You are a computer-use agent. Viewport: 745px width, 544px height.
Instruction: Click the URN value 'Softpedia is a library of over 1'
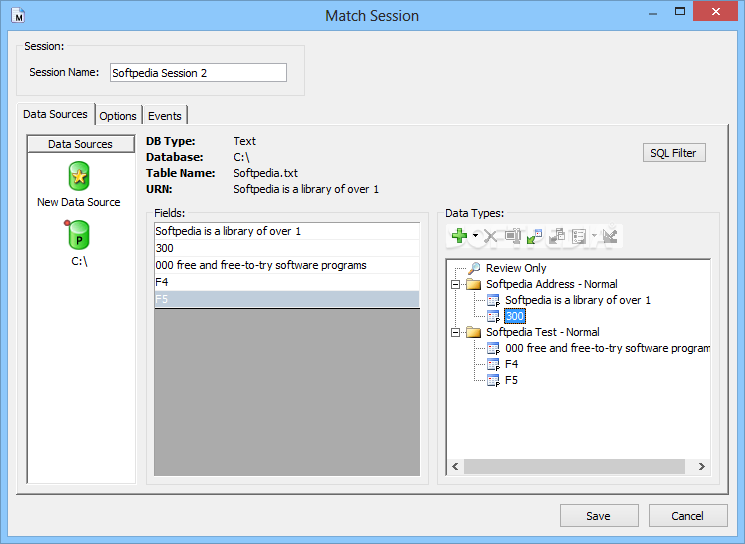click(x=306, y=189)
